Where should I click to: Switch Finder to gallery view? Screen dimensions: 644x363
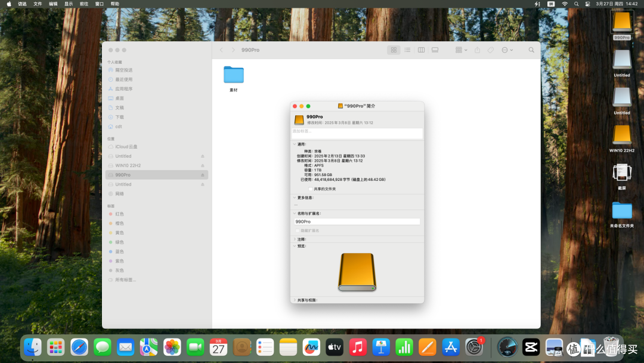(435, 50)
